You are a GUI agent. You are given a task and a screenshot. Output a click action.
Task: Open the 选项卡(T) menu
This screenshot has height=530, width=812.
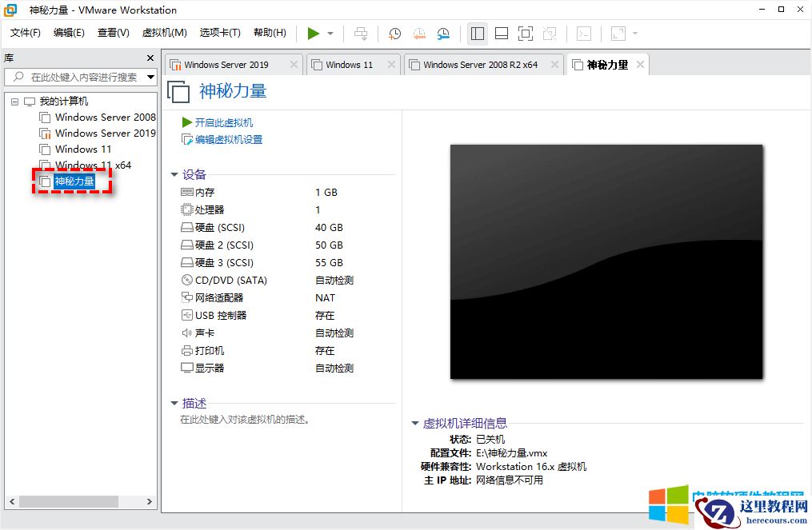point(220,33)
